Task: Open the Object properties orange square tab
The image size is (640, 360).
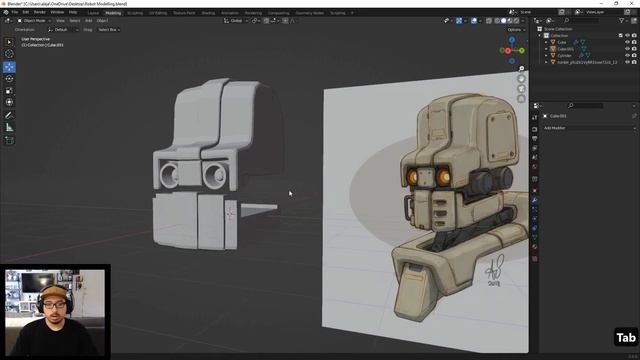Action: (x=535, y=191)
